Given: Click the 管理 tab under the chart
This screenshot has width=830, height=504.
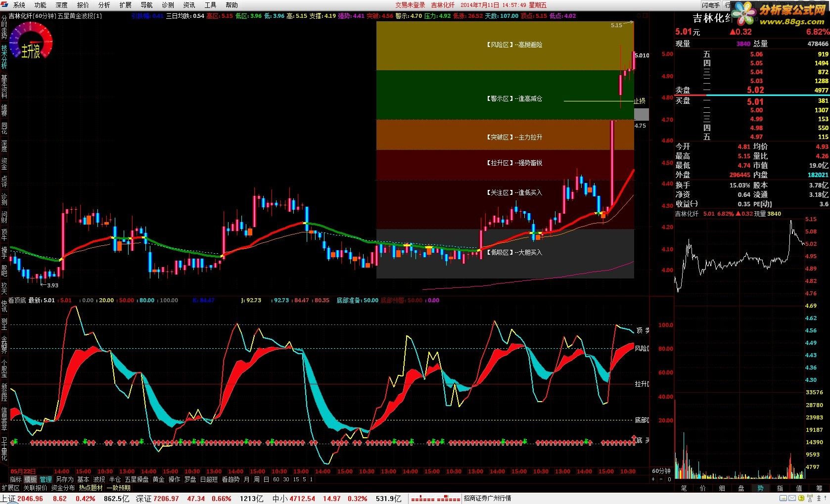Looking at the screenshot, I should pyautogui.click(x=46, y=479).
